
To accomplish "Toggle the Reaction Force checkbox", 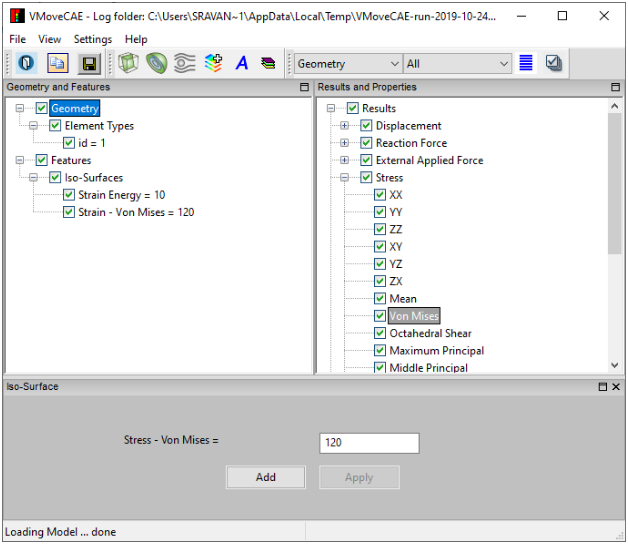I will click(366, 143).
